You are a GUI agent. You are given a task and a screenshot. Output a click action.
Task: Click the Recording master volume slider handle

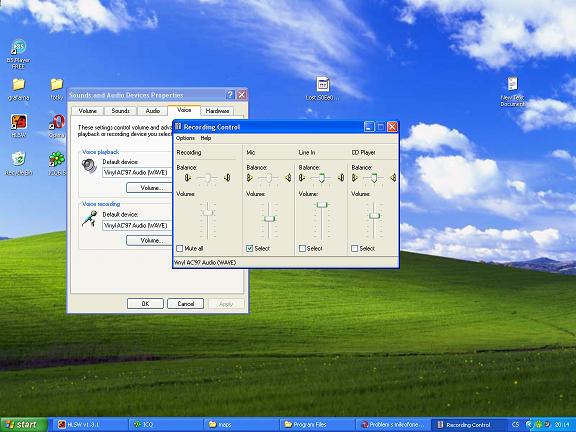click(208, 213)
